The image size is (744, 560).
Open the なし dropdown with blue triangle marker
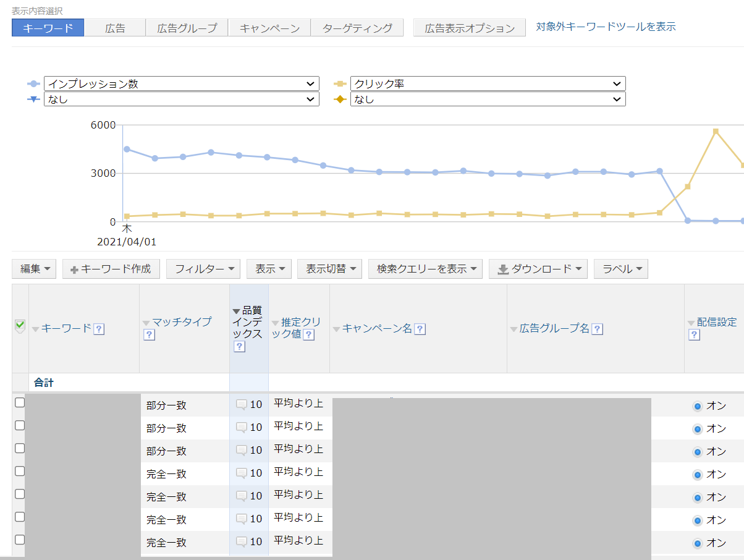(x=182, y=99)
